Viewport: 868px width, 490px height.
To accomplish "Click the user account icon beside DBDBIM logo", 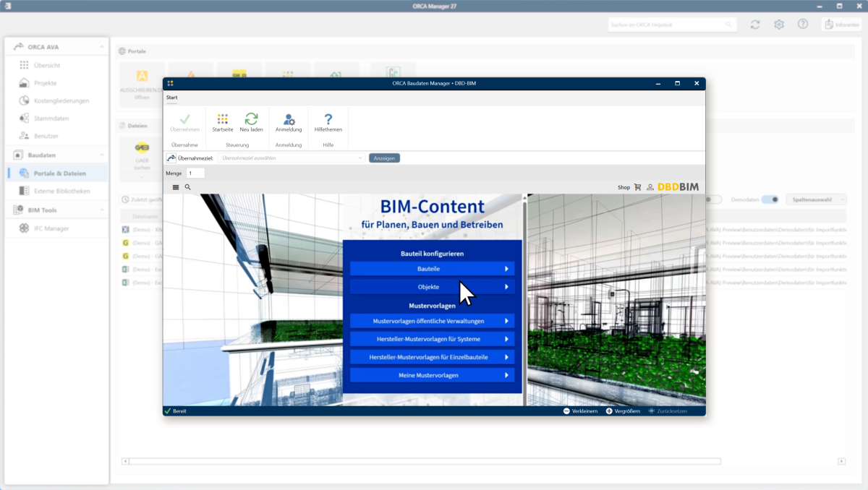I will [650, 187].
